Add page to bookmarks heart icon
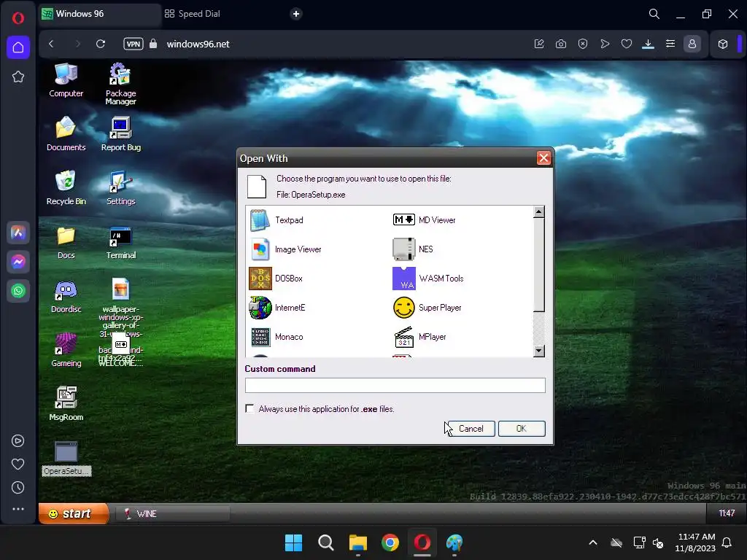Image resolution: width=747 pixels, height=560 pixels. point(627,44)
